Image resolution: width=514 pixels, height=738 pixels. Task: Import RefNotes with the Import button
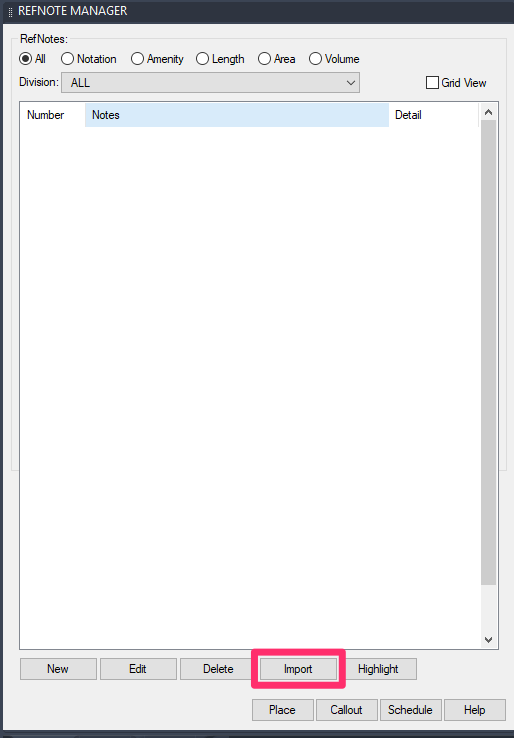pyautogui.click(x=298, y=669)
